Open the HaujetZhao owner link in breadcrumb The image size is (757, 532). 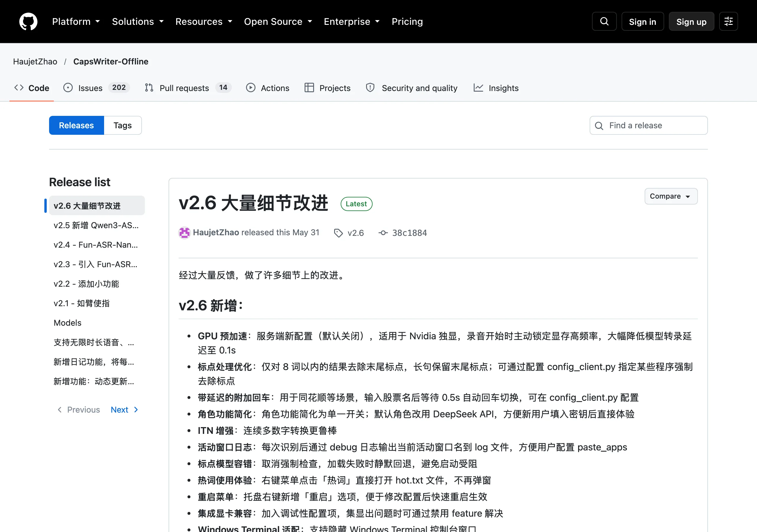(35, 62)
